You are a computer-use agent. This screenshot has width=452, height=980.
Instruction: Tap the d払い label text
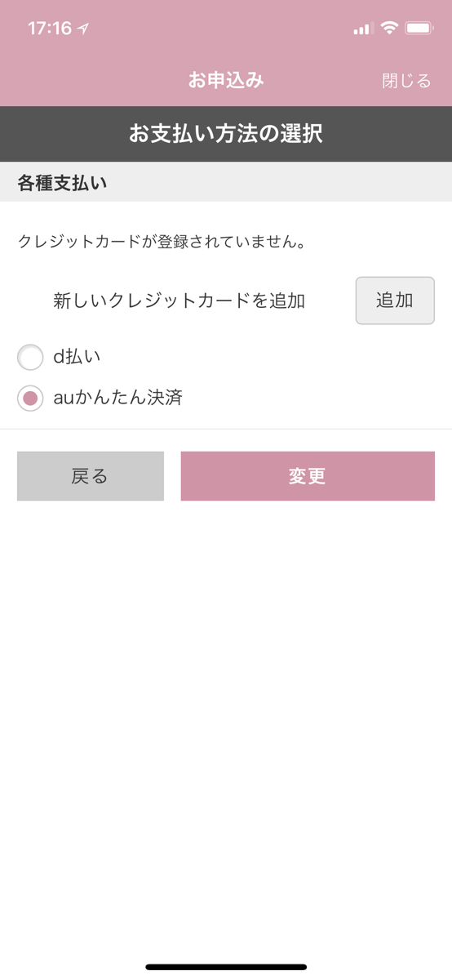pyautogui.click(x=77, y=357)
